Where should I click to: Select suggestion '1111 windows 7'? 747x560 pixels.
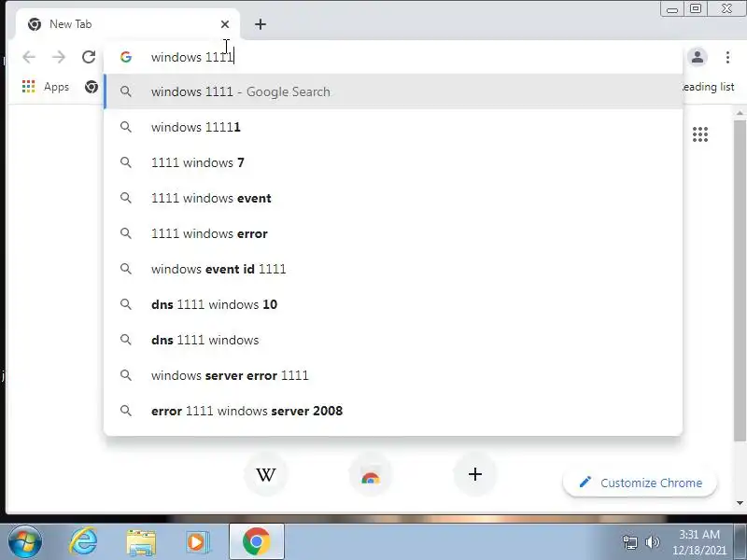point(393,162)
